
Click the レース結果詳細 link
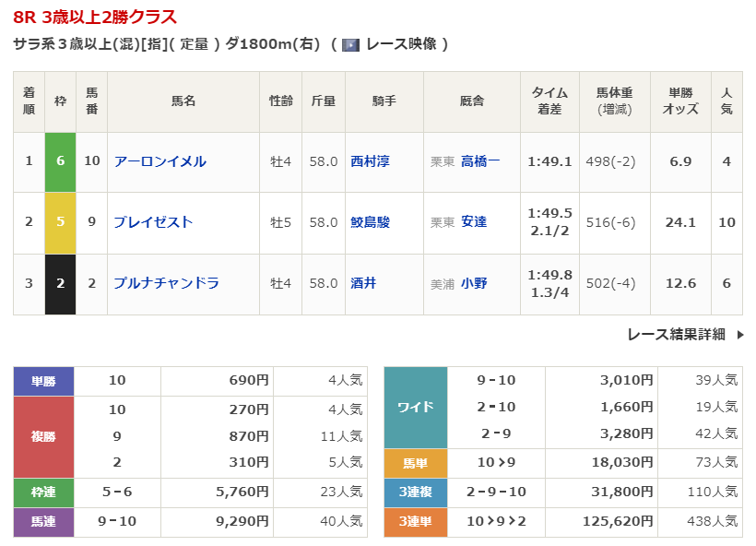click(x=676, y=335)
